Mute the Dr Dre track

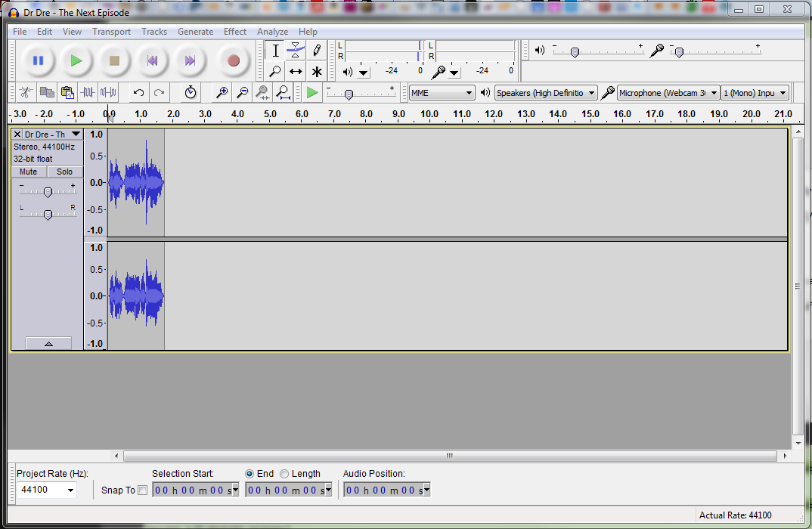29,172
